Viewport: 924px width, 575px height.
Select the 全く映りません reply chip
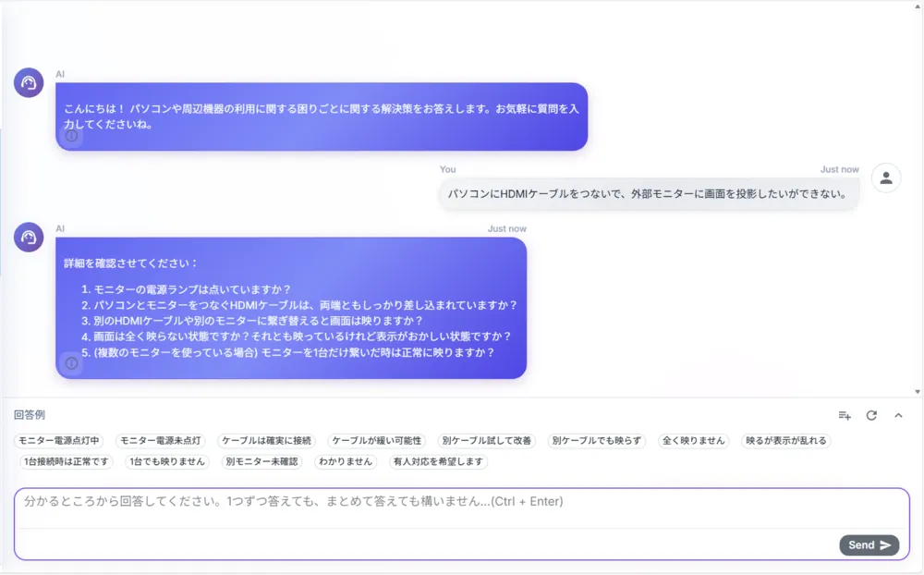tap(694, 441)
